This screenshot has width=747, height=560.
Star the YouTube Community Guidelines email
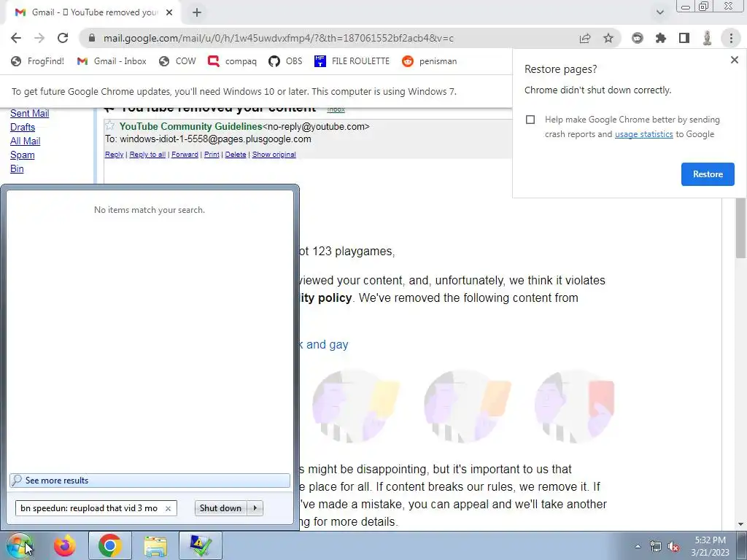click(x=110, y=125)
